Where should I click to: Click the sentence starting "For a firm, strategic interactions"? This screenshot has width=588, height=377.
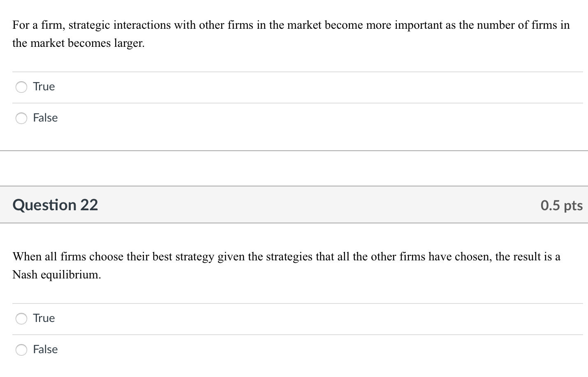coord(291,34)
